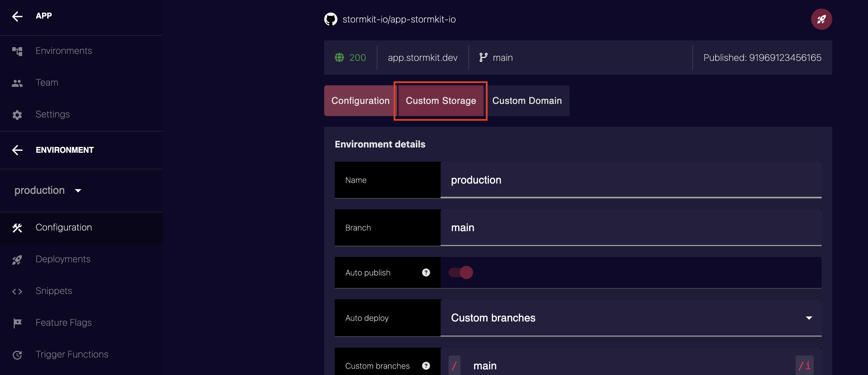Open Trigger Functions in the sidebar
Screen dimensions: 868x375
(81, 354)
